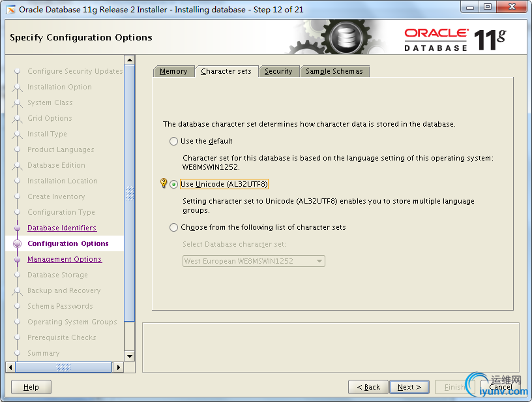This screenshot has width=532, height=402.
Task: Click the Database Storage step
Action: [x=57, y=275]
